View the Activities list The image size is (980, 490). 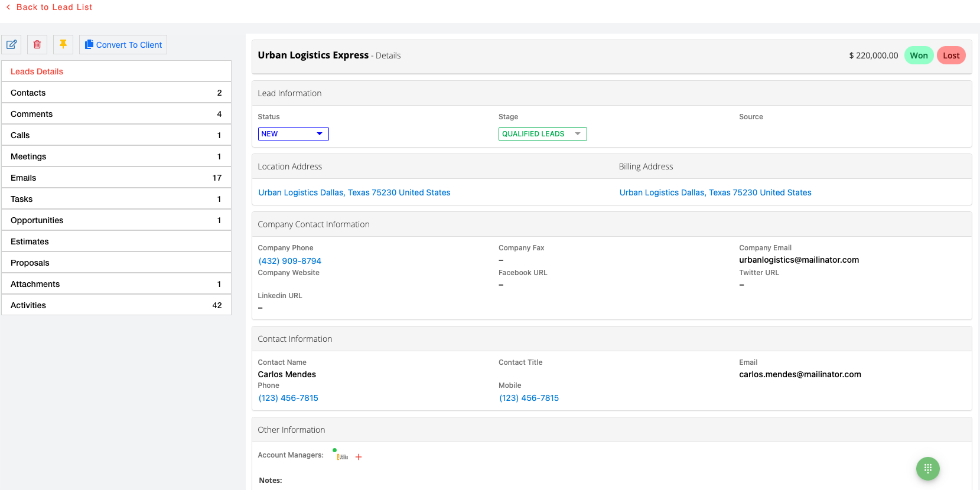[x=116, y=305]
